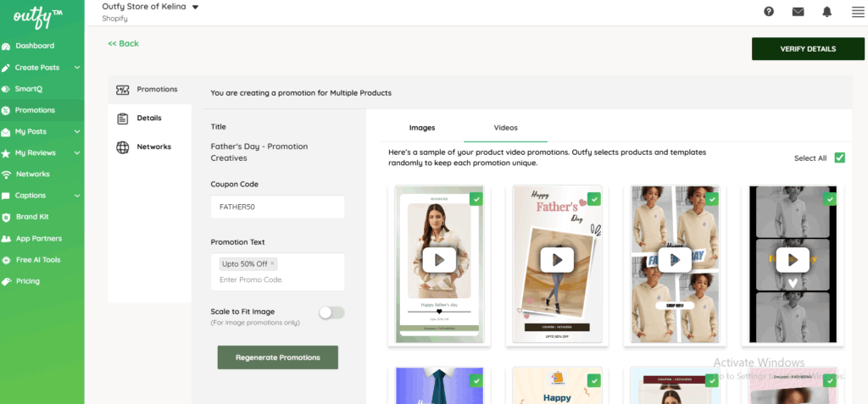The image size is (868, 404).
Task: Expand the Create Posts sidebar menu
Action: 77,68
